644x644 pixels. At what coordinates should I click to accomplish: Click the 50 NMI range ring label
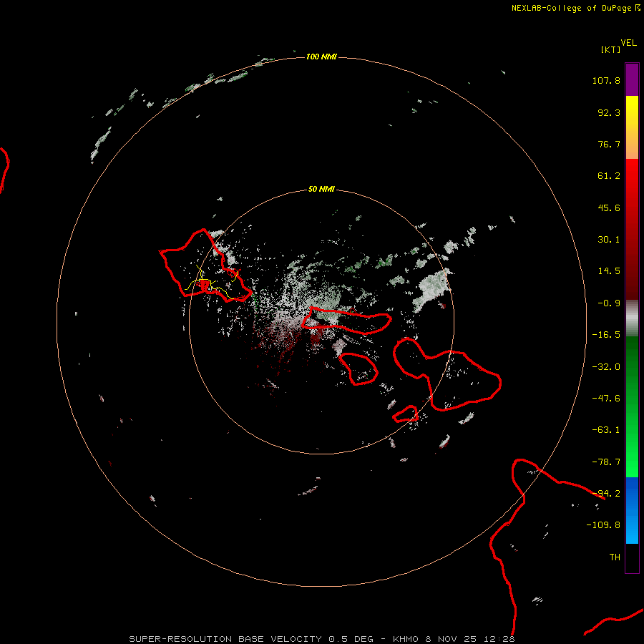(321, 189)
